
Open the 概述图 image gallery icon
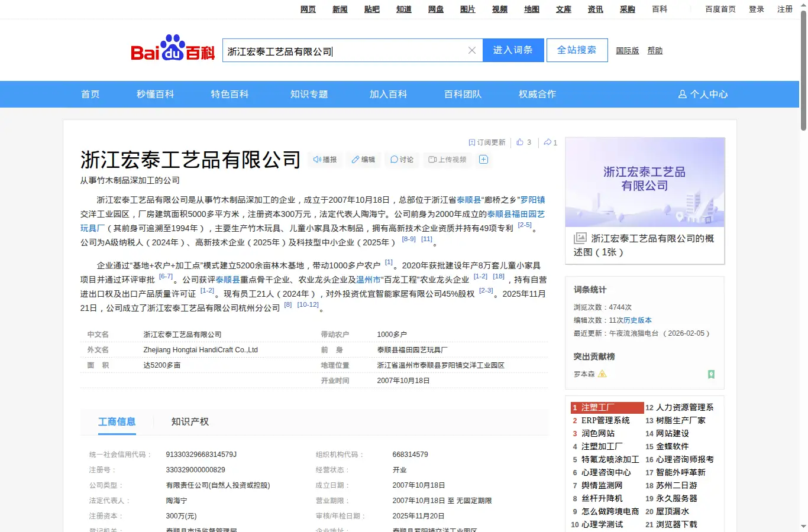[x=580, y=238]
